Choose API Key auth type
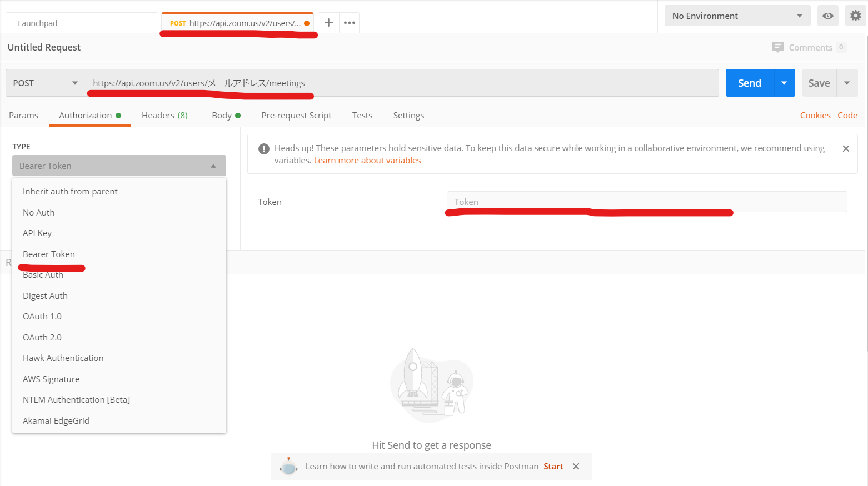The width and height of the screenshot is (868, 486). tap(119, 233)
